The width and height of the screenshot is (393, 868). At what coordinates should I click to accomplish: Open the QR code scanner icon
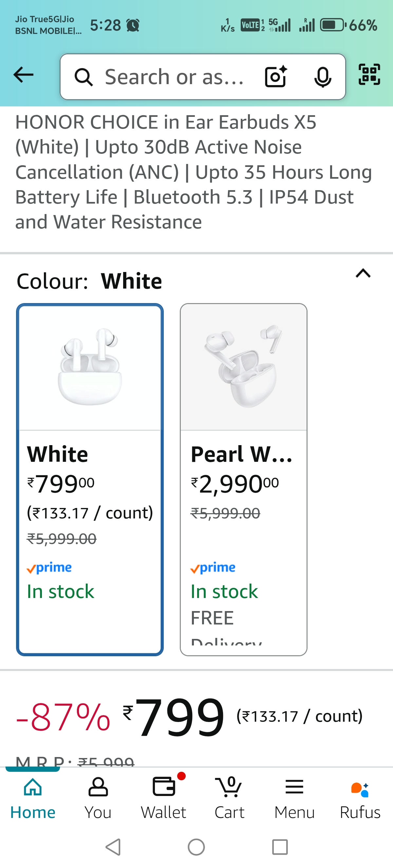tap(369, 75)
